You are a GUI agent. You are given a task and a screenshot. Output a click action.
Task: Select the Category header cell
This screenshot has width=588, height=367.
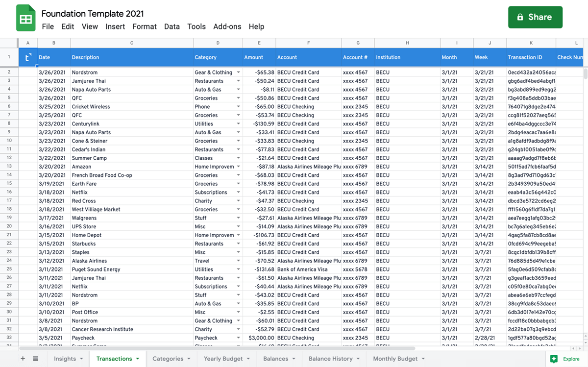pyautogui.click(x=218, y=57)
